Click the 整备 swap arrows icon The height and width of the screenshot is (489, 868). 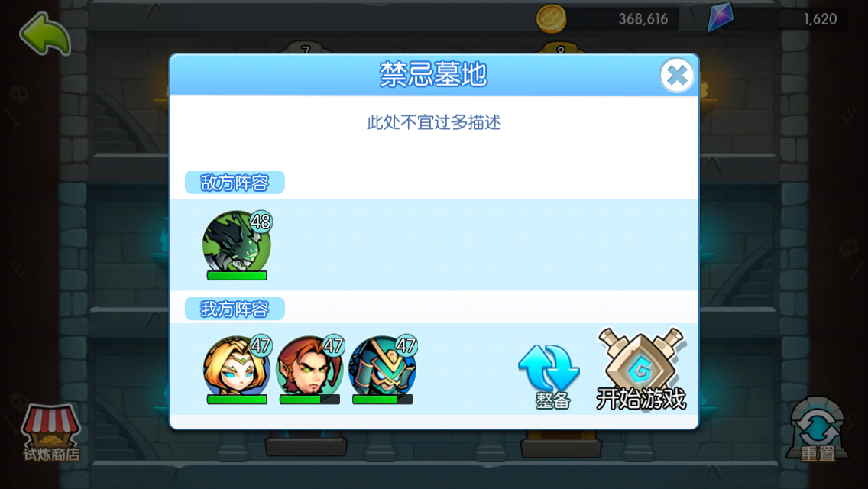549,377
